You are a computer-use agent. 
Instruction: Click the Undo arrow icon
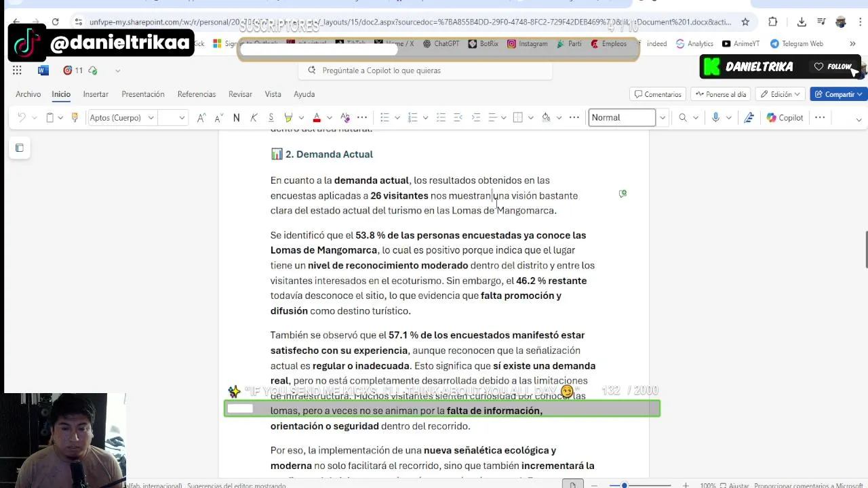(x=22, y=118)
